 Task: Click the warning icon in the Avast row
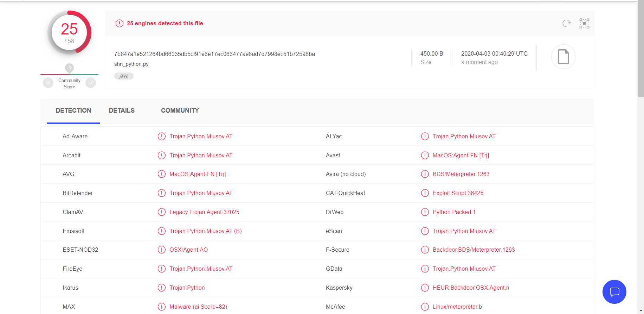[425, 155]
